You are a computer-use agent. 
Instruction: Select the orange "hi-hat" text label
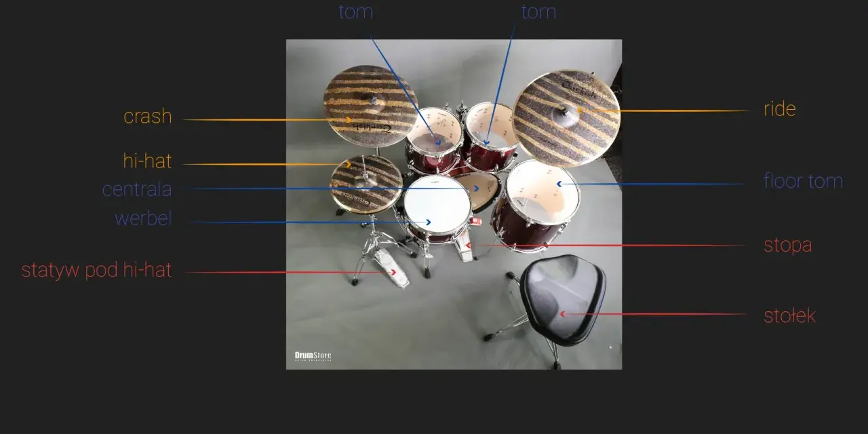click(x=147, y=161)
